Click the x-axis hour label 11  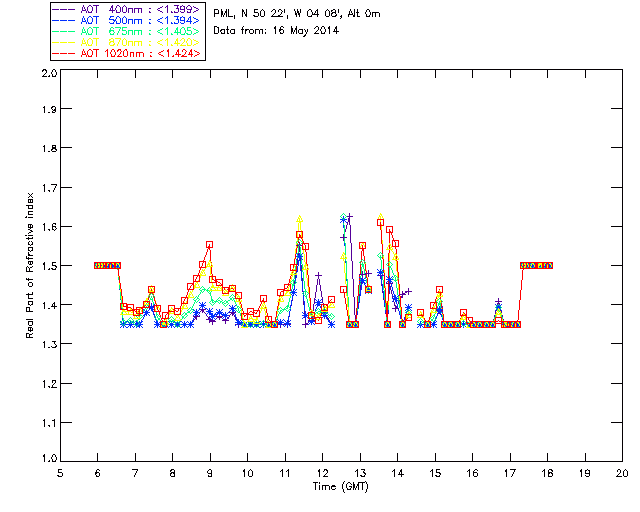[285, 473]
